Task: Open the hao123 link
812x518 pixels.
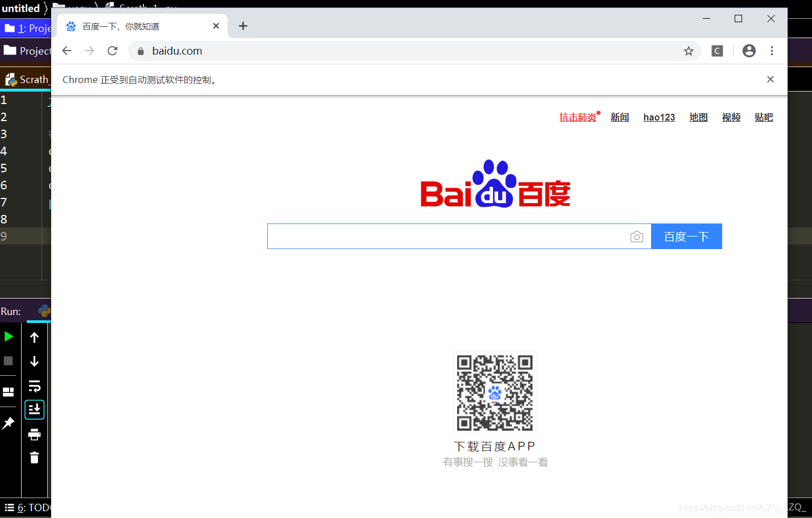Action: pyautogui.click(x=659, y=117)
